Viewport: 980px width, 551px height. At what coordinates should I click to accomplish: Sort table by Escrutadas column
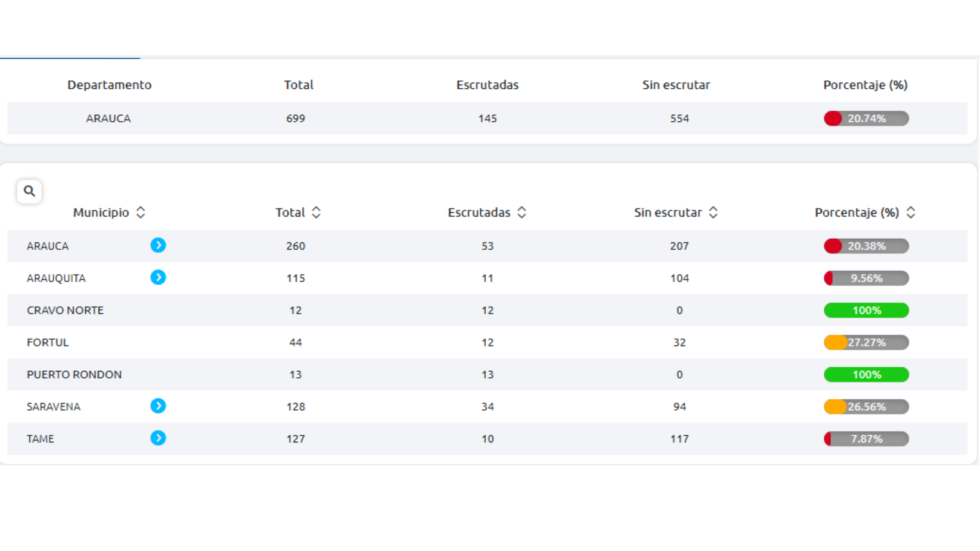(522, 212)
